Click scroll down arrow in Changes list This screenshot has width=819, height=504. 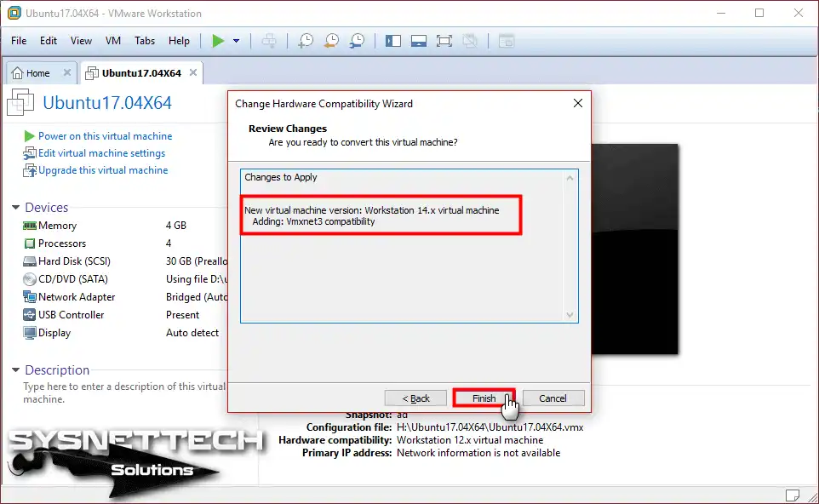(x=570, y=315)
